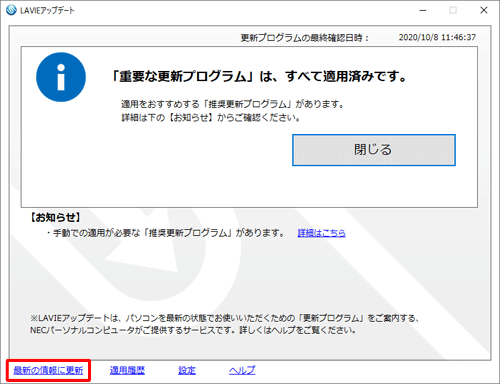This screenshot has width=500, height=384.
Task: Open the 設定 link
Action: click(187, 370)
